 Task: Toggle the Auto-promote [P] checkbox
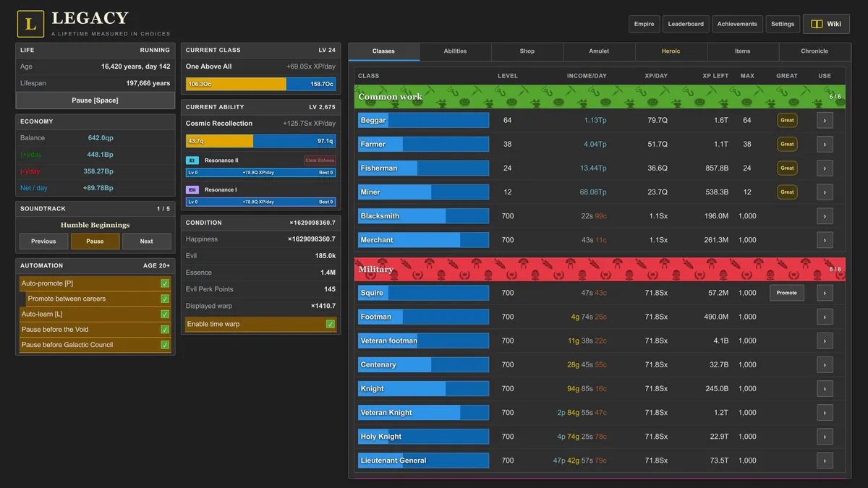165,283
